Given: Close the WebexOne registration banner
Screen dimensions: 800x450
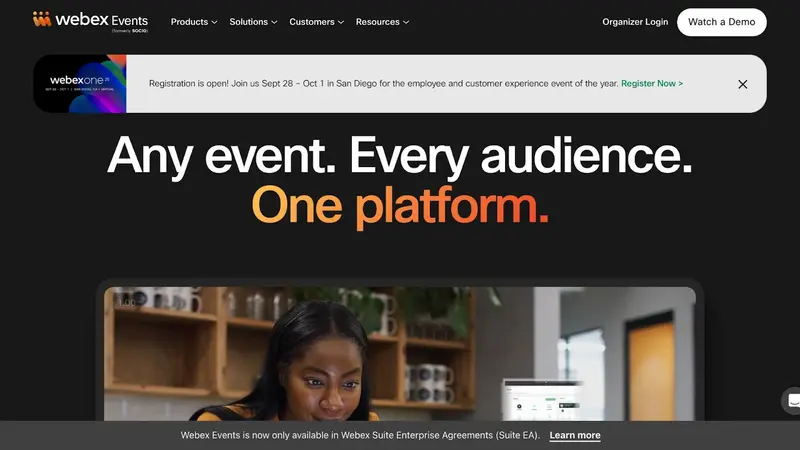Looking at the screenshot, I should coord(742,84).
